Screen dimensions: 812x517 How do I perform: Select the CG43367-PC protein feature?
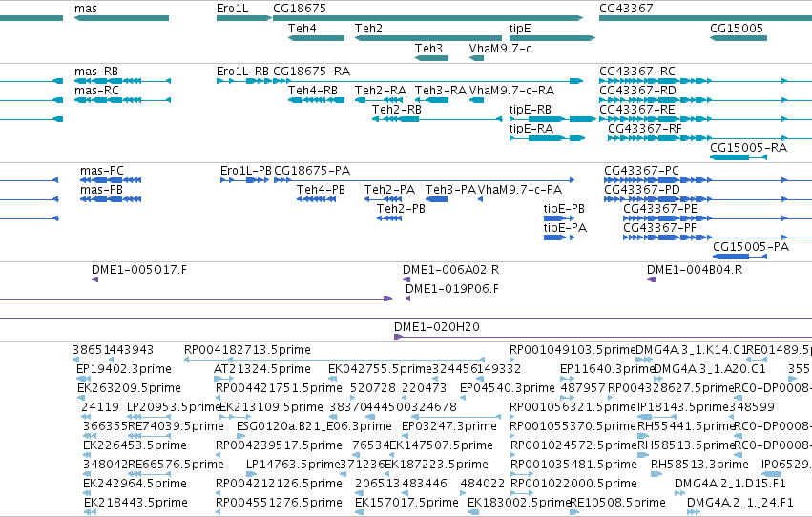[x=708, y=180]
